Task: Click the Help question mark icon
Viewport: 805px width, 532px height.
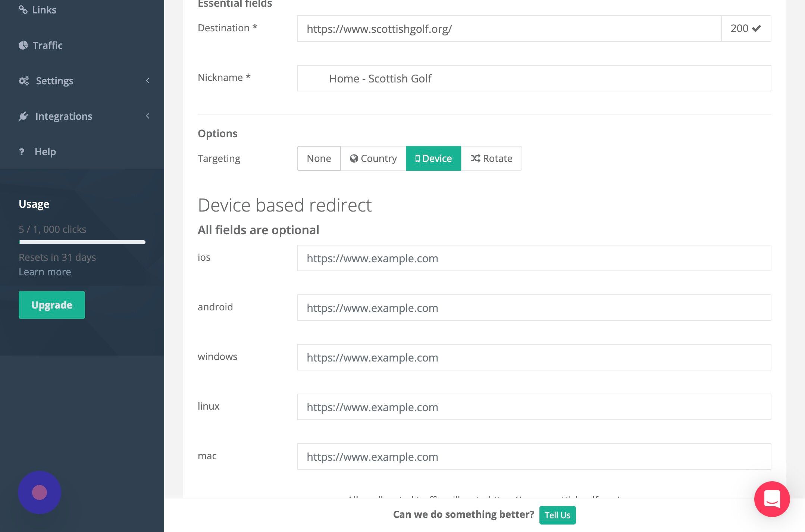Action: pos(22,151)
